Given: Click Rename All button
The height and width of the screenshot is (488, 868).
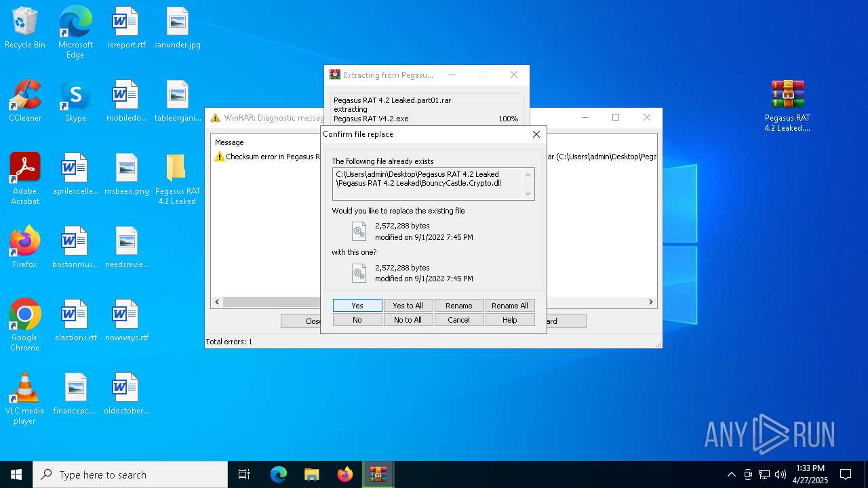Looking at the screenshot, I should pos(510,306).
